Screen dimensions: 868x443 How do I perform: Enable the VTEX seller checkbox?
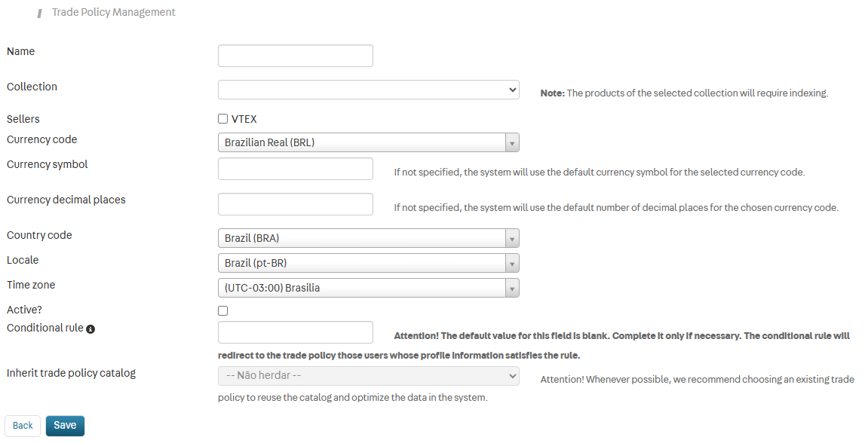pos(222,118)
